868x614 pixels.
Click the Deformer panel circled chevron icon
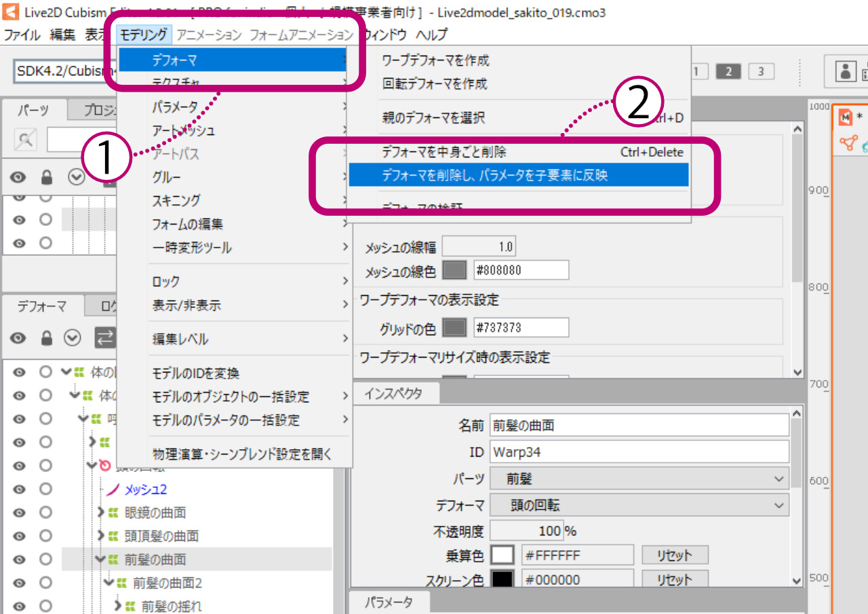coord(73,337)
